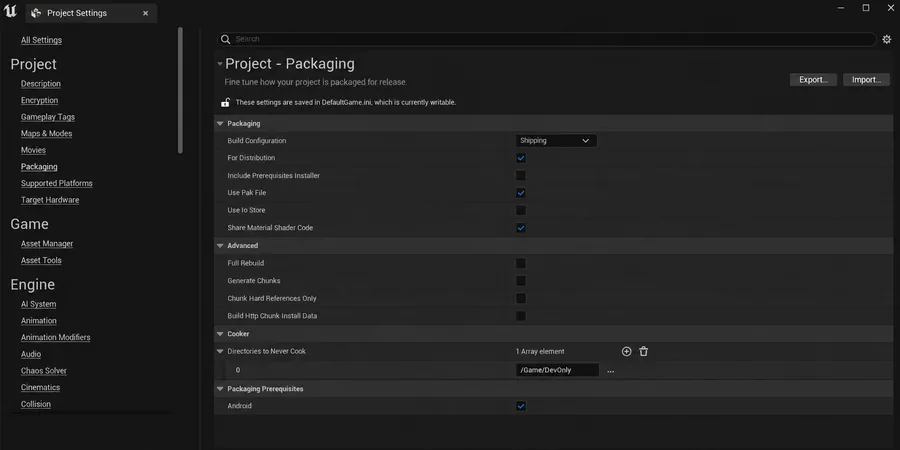
Task: Collapse the Packaging section
Action: pyautogui.click(x=220, y=123)
